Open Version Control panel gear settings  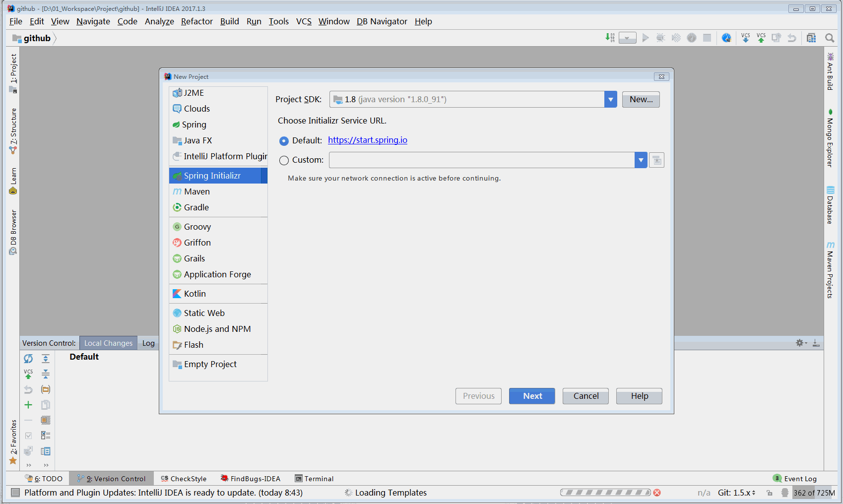click(x=801, y=343)
